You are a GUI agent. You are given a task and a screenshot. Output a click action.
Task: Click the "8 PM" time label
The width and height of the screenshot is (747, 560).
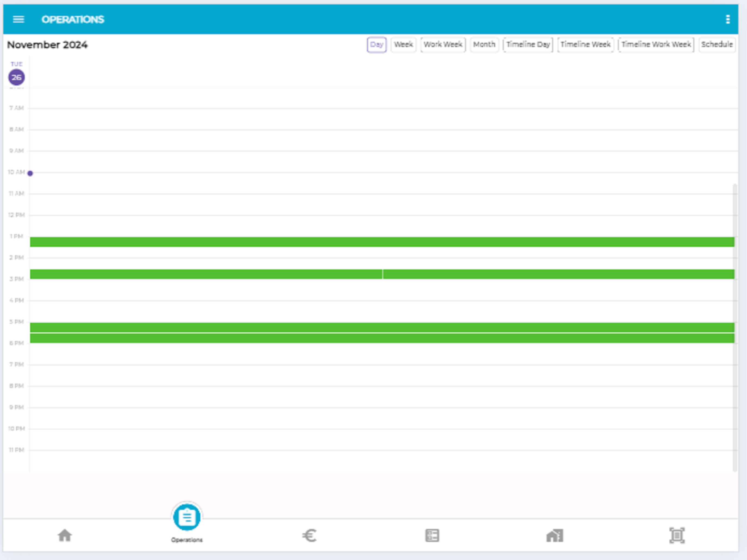click(17, 386)
